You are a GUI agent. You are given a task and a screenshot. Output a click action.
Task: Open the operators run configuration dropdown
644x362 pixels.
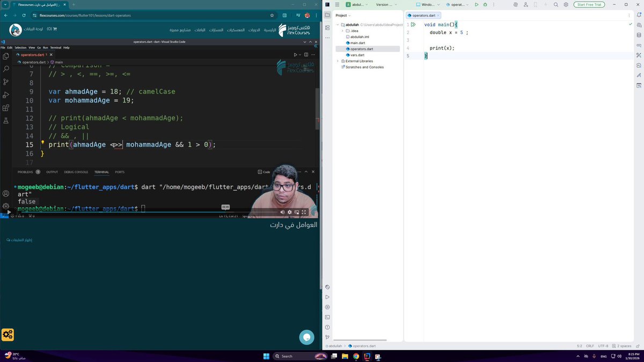click(x=458, y=4)
